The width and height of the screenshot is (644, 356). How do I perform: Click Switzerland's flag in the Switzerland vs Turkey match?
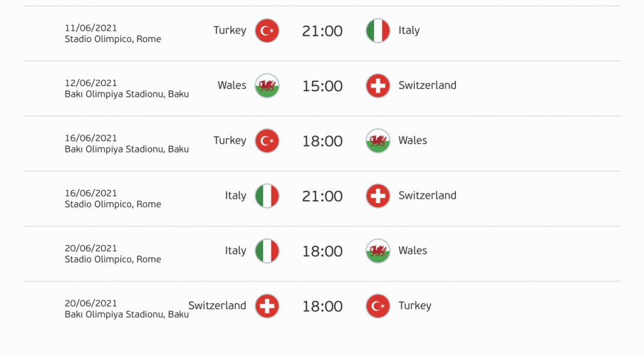[267, 306]
